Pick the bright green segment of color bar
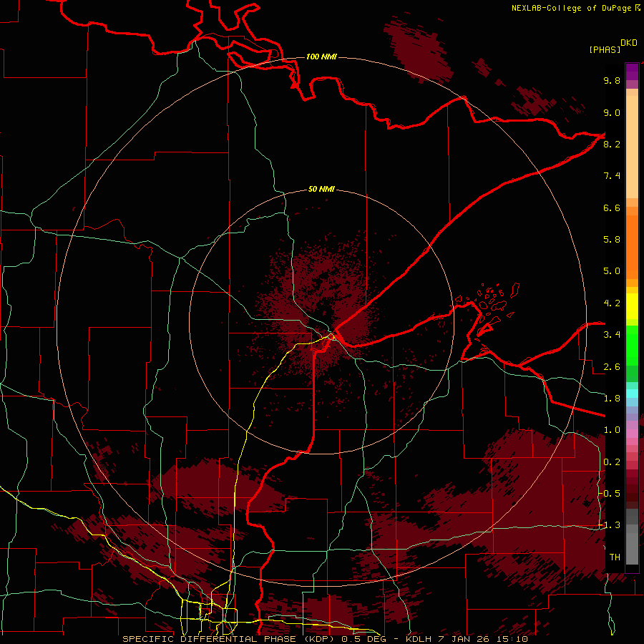644x644 pixels. (632, 346)
